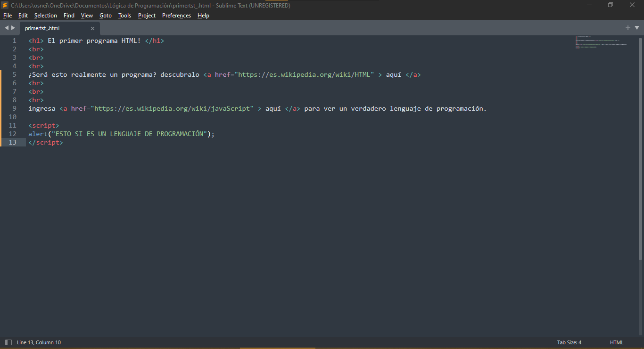The image size is (644, 349).
Task: Open the Selection menu
Action: tap(46, 16)
